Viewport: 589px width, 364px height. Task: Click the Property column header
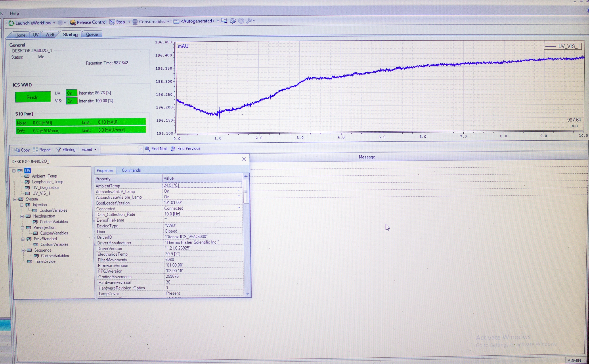(128, 179)
